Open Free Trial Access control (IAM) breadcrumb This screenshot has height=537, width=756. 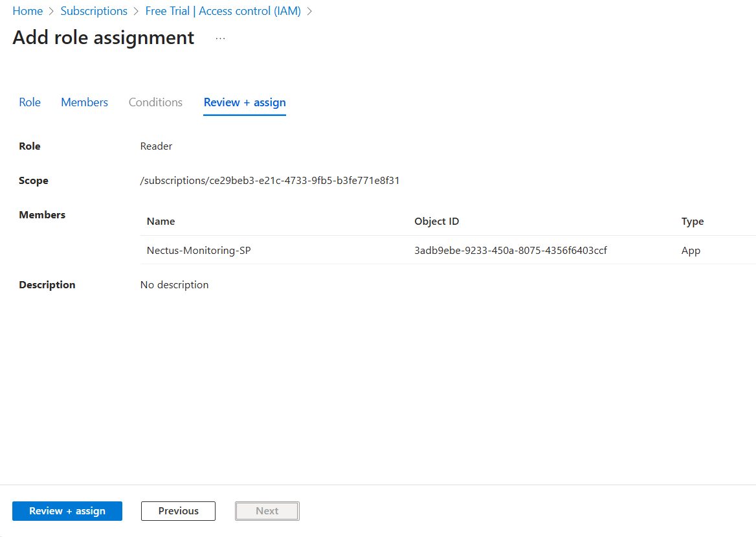click(223, 11)
